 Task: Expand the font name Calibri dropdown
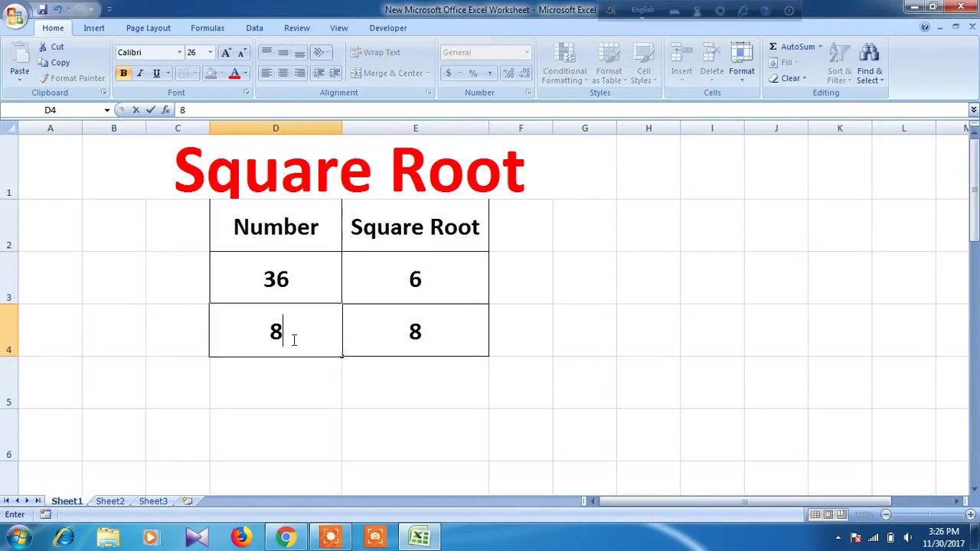pyautogui.click(x=179, y=53)
